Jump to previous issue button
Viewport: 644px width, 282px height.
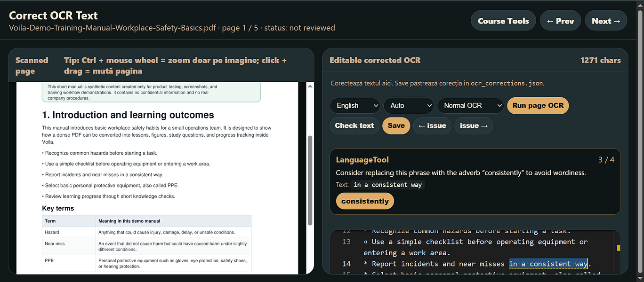pos(432,125)
